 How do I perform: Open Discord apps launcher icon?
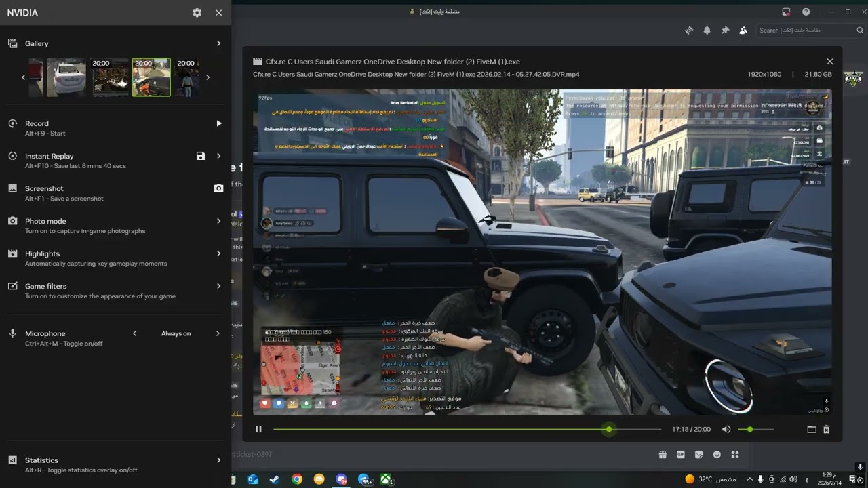pos(735,455)
